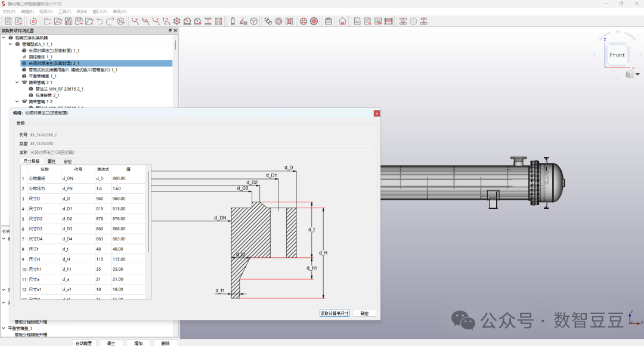Viewport: 644px width, 346px height.
Task: Click the open folder toolbar icon
Action: tap(58, 21)
